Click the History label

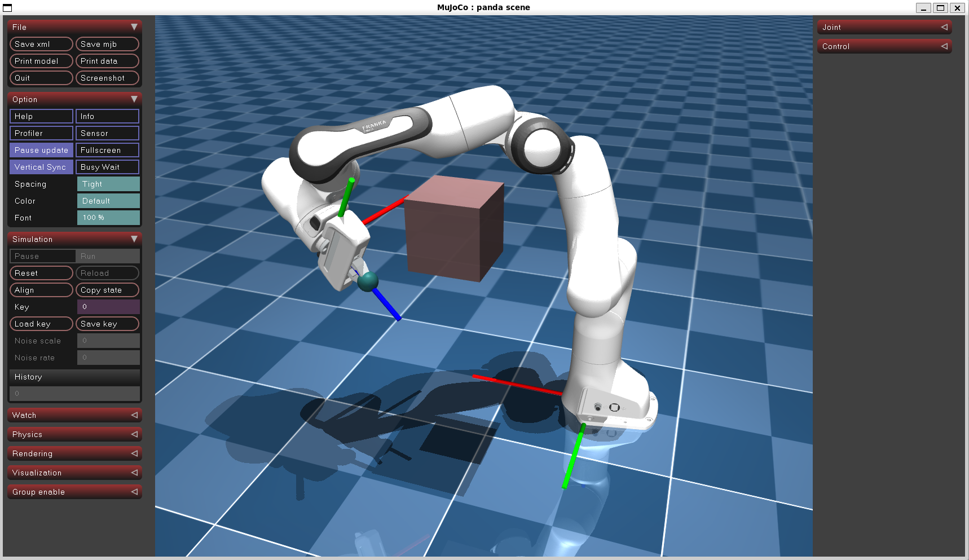pos(28,377)
